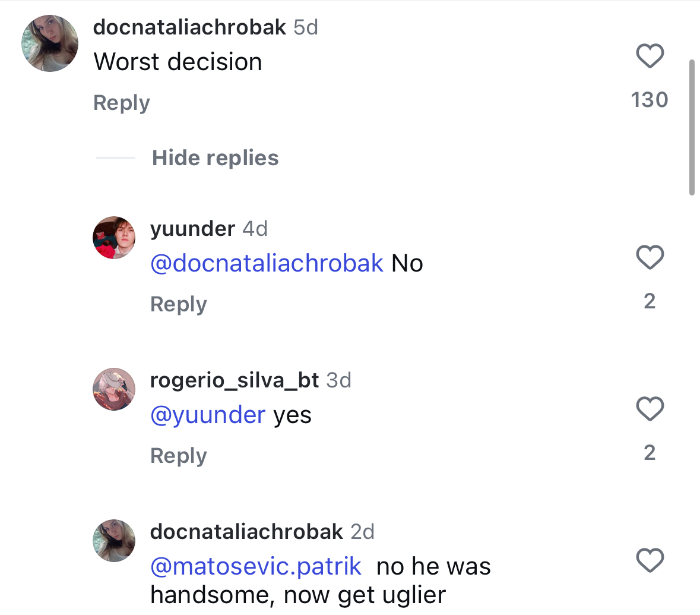The height and width of the screenshot is (615, 700).
Task: Open the yuunder username above "No"
Action: [193, 228]
